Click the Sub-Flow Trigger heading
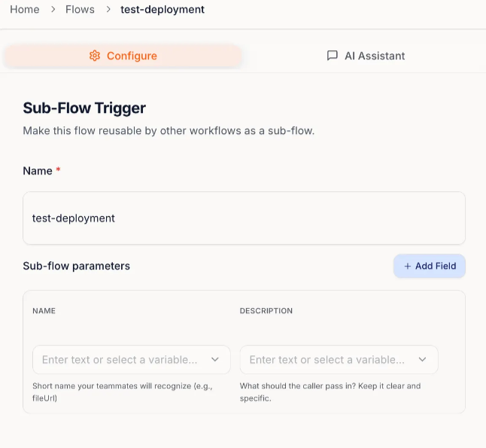Screen dimensions: 486x448 [84, 108]
